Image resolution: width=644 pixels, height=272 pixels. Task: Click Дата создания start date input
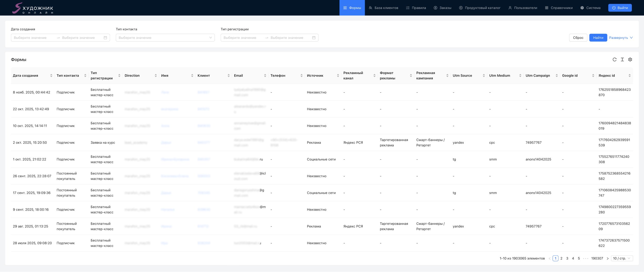pyautogui.click(x=32, y=38)
